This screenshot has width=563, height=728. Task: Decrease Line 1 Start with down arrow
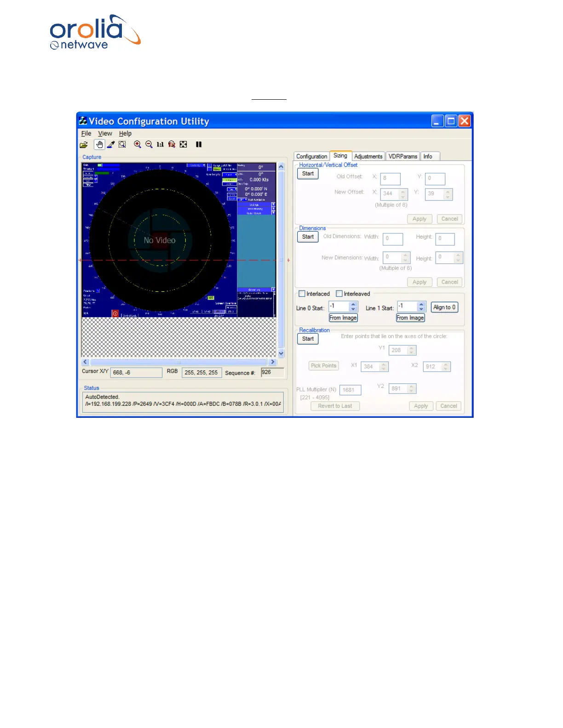(x=421, y=309)
